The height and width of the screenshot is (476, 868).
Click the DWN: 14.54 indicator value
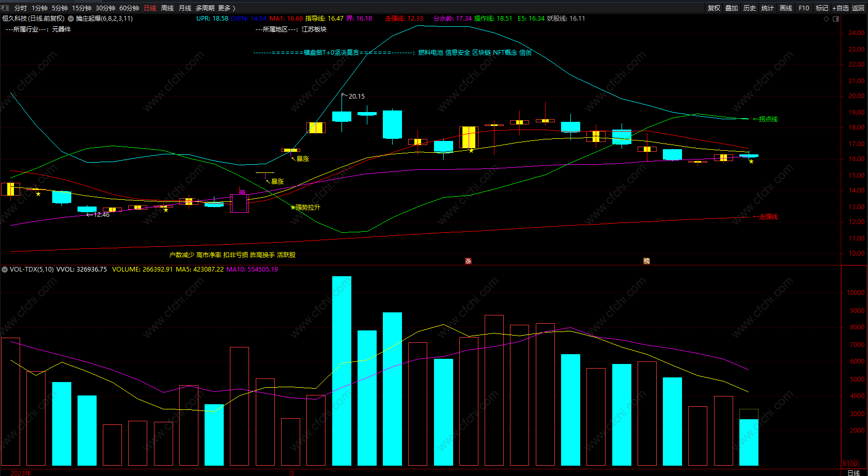249,19
